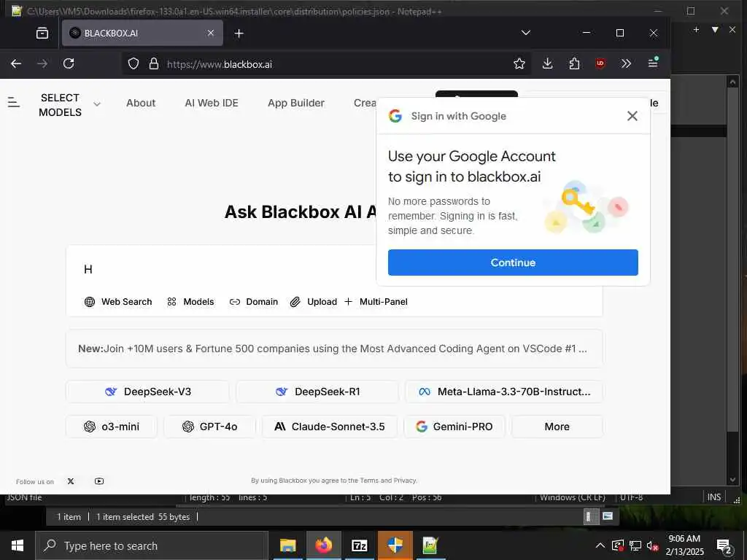Viewport: 747px width, 560px height.
Task: Click Windows taskbar search box
Action: [152, 545]
